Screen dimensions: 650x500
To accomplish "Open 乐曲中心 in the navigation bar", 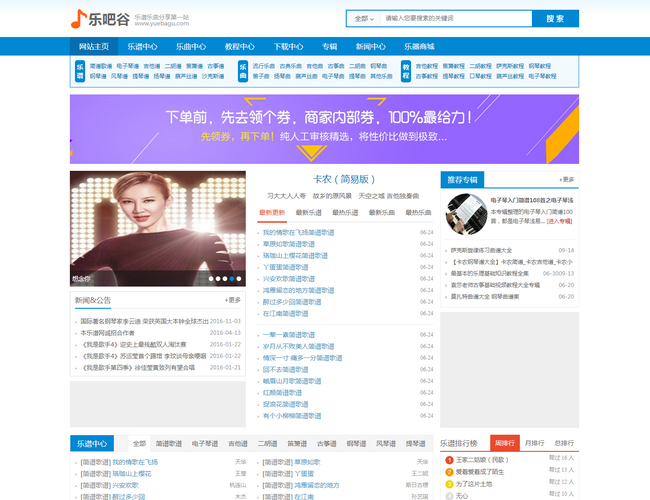I will [x=191, y=46].
